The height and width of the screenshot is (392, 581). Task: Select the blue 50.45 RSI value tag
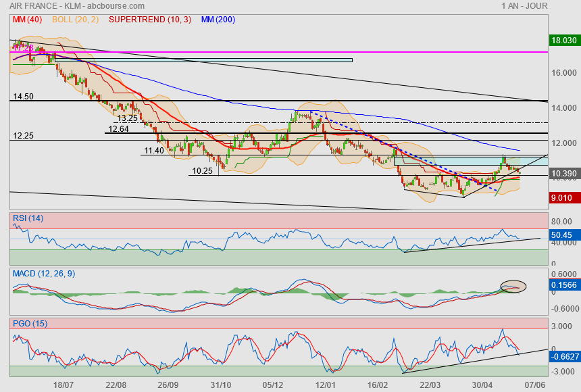(x=562, y=235)
